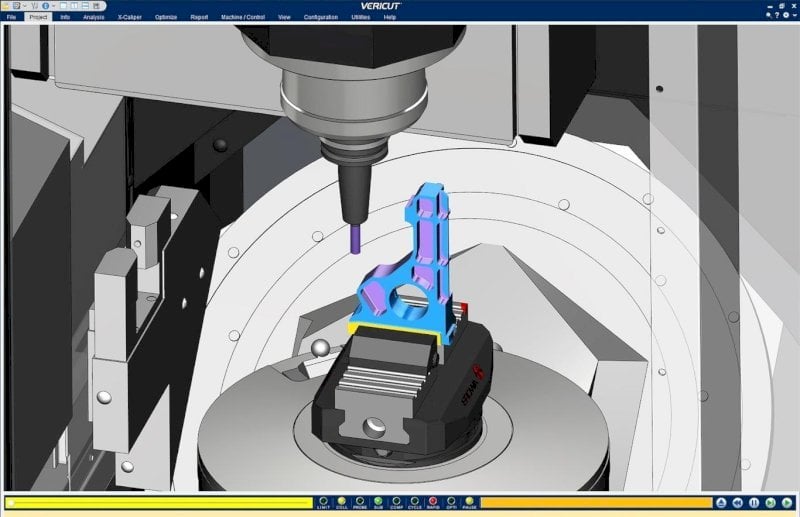The width and height of the screenshot is (800, 517).
Task: Click the yellow animation speed slider bar
Action: tap(159, 503)
